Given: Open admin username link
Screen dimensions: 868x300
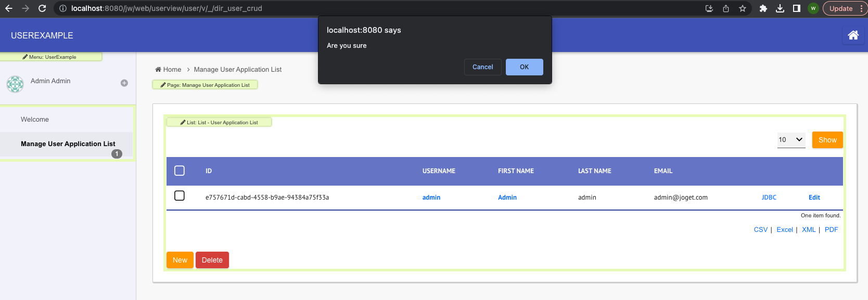Looking at the screenshot, I should (x=431, y=198).
